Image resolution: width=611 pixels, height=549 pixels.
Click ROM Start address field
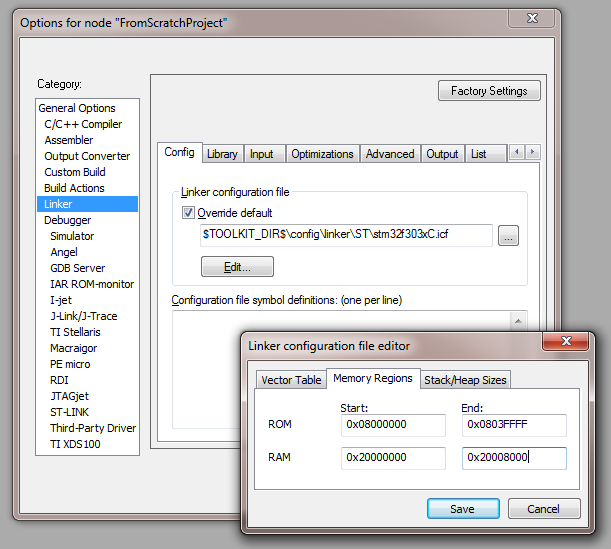[393, 425]
